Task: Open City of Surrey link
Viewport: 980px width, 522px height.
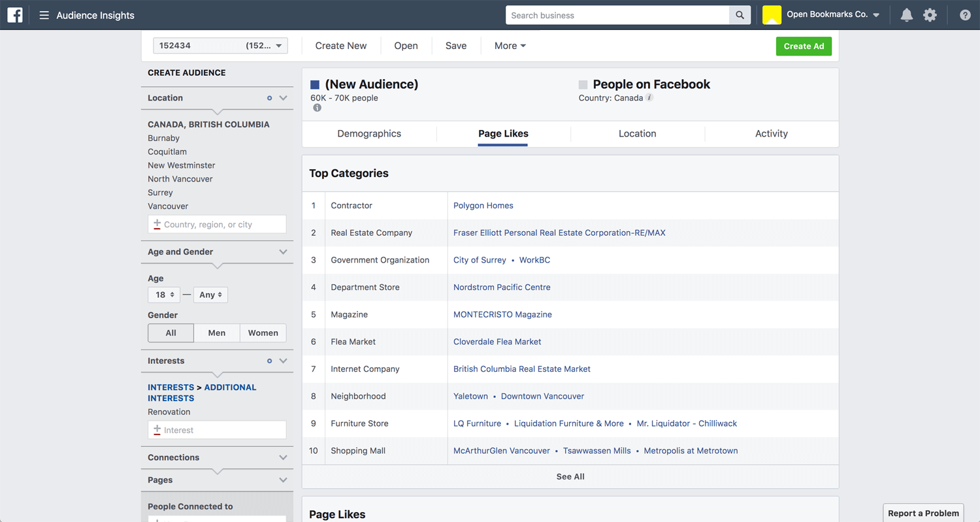Action: (x=480, y=260)
